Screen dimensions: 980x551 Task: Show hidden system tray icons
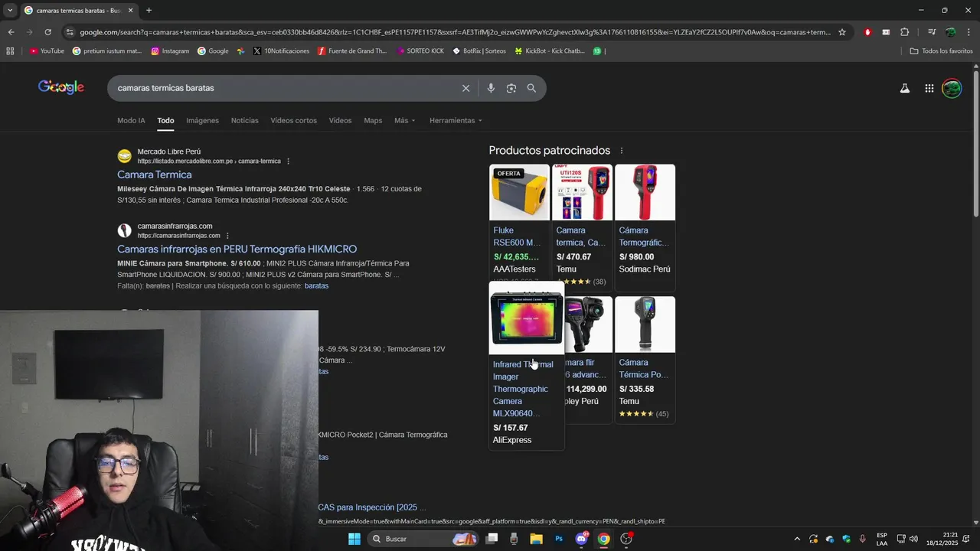(796, 539)
